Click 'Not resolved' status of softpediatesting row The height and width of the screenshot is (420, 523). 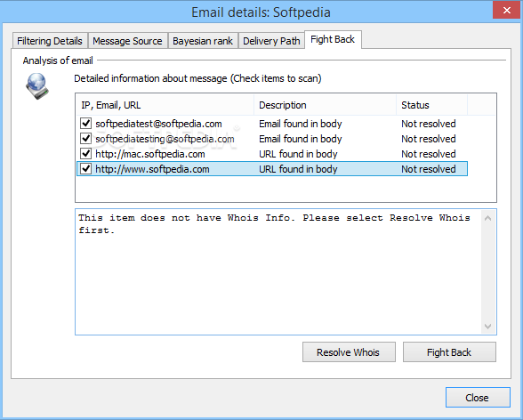(429, 139)
